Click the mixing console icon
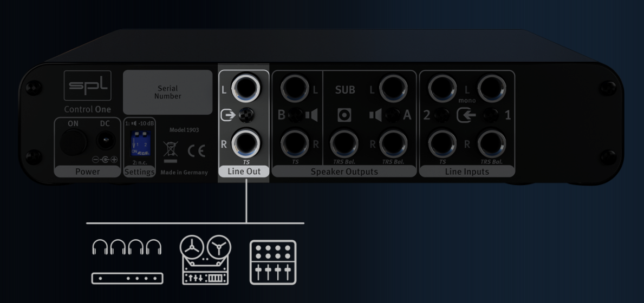644x303 pixels. tap(273, 262)
